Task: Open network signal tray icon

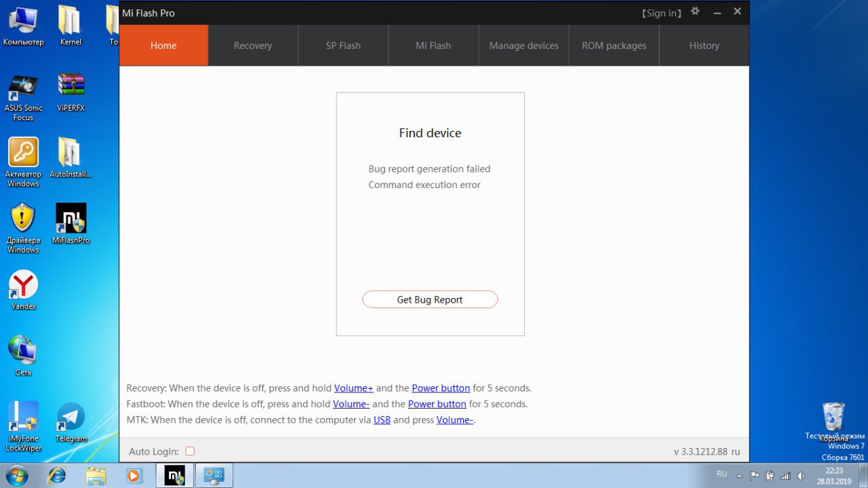Action: [785, 476]
